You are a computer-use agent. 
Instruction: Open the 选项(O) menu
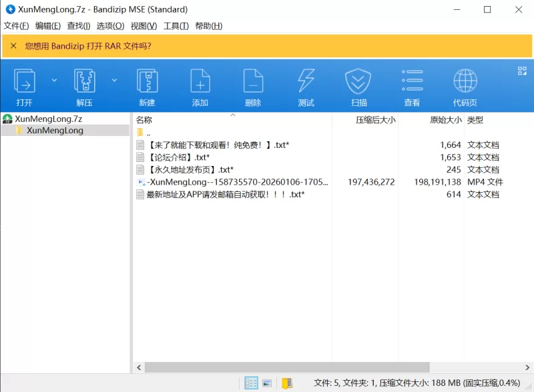[x=110, y=26]
